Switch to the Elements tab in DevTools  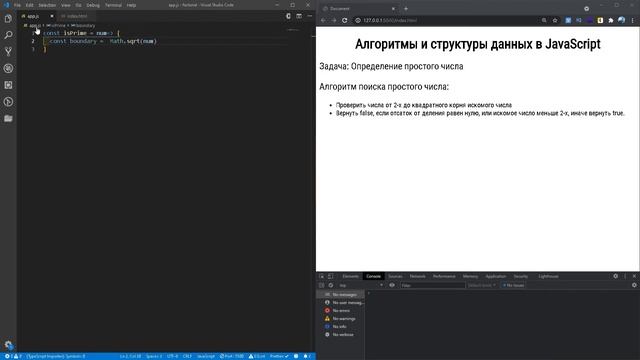[351, 276]
